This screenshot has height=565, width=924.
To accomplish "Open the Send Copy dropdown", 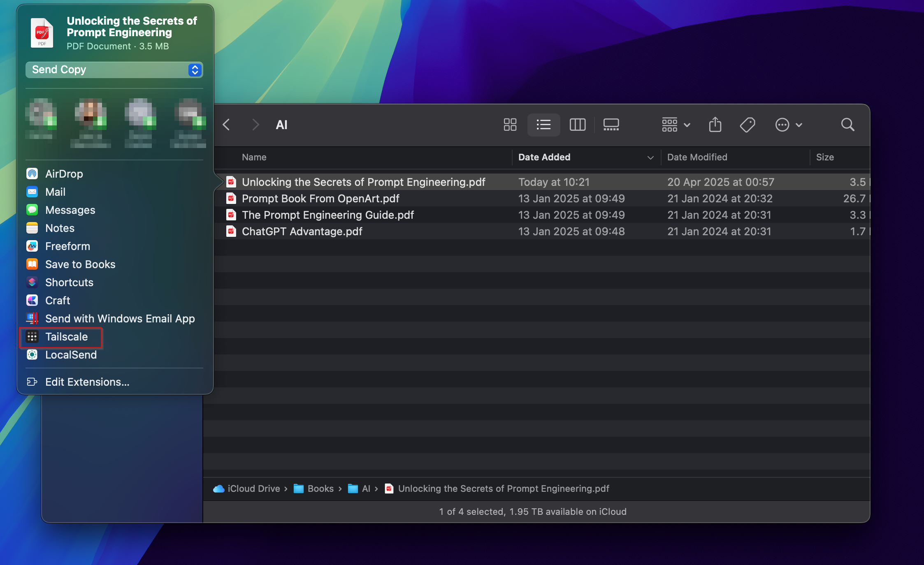I will pyautogui.click(x=114, y=69).
